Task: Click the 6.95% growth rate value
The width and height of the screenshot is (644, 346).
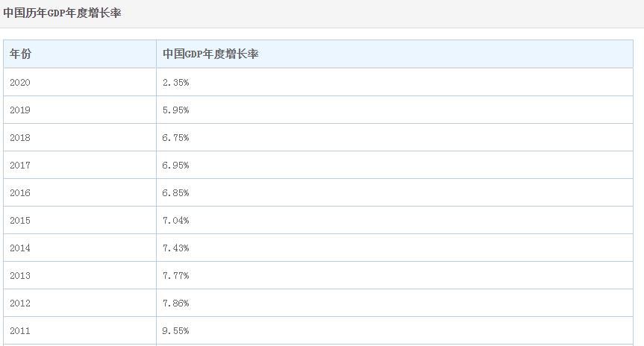Action: click(176, 165)
